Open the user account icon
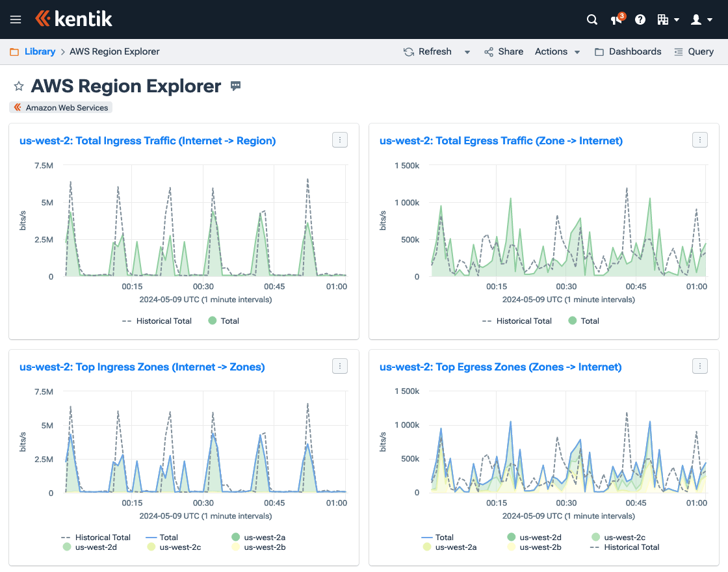The width and height of the screenshot is (728, 572). coord(696,19)
